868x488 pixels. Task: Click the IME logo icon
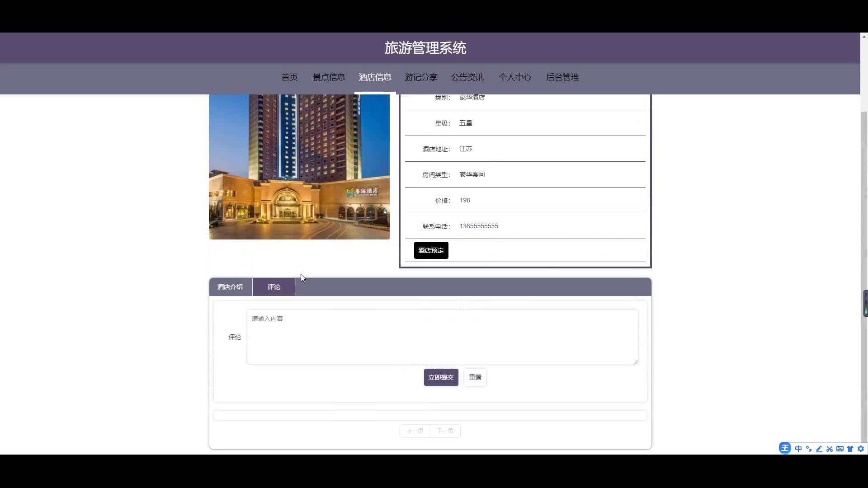click(x=785, y=448)
